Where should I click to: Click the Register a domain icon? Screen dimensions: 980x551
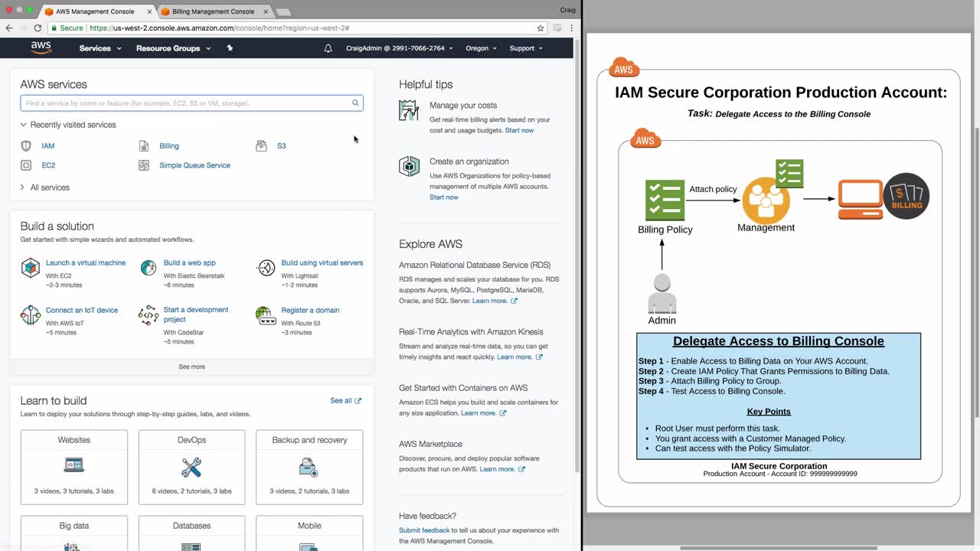click(266, 315)
